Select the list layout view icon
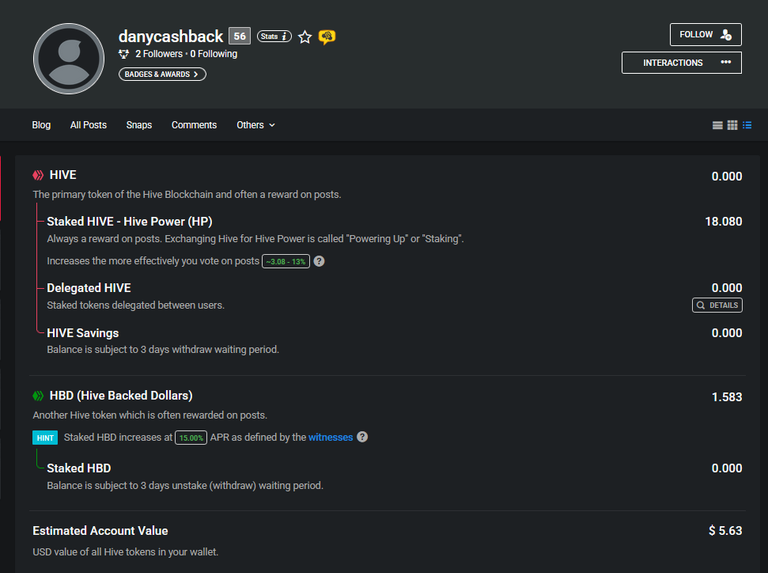Viewport: 768px width, 573px height. coord(717,125)
